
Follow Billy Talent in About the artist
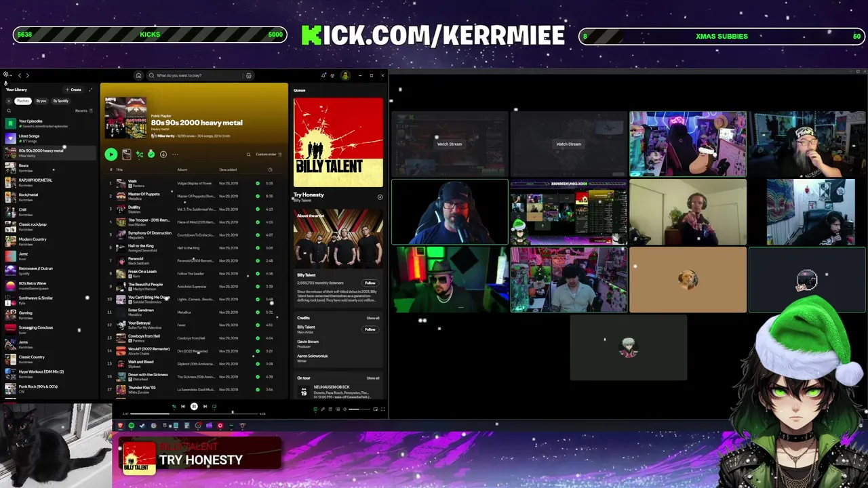[x=370, y=283]
